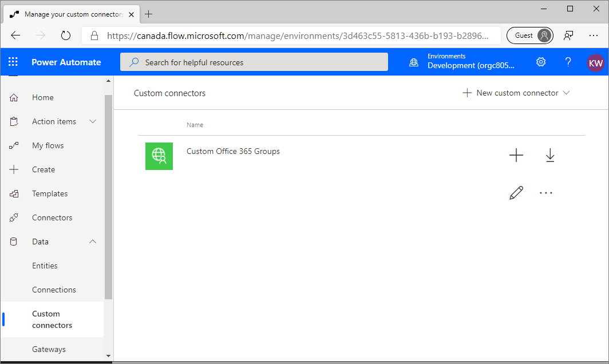Open the Gateways sidebar item

point(49,349)
